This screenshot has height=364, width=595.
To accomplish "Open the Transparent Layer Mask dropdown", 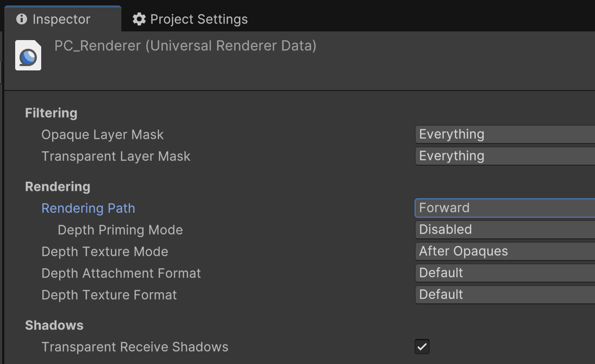I will point(505,156).
